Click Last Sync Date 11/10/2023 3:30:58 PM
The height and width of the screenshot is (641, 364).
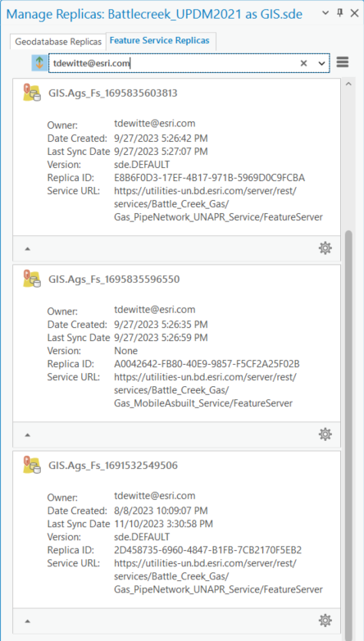163,523
